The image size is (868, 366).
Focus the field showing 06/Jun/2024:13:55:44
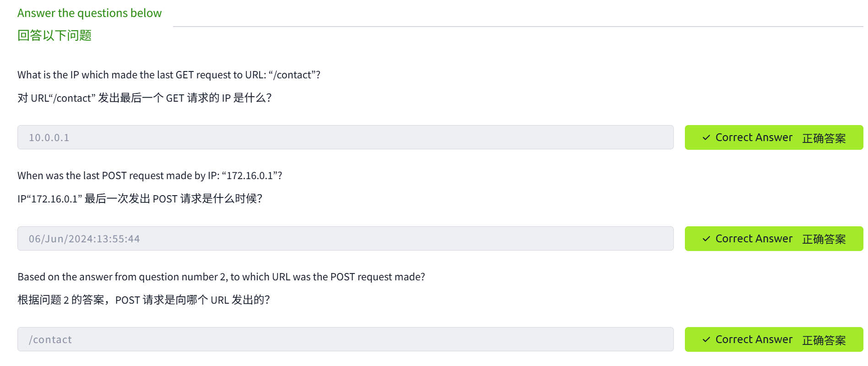(345, 239)
